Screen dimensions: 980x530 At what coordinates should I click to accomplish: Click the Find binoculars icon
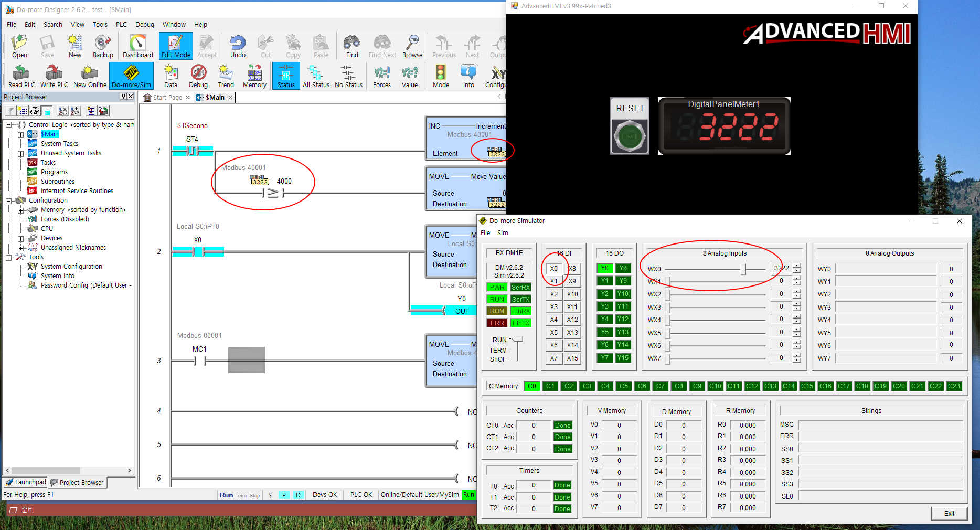[x=352, y=46]
